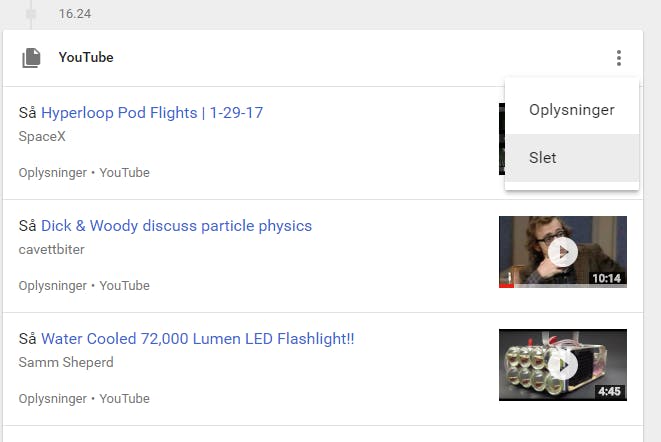Open Dick & Woody discuss particle physics link

[176, 226]
